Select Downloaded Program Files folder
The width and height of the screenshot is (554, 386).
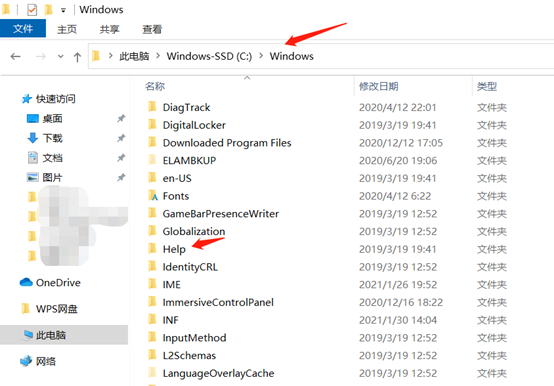tap(227, 143)
